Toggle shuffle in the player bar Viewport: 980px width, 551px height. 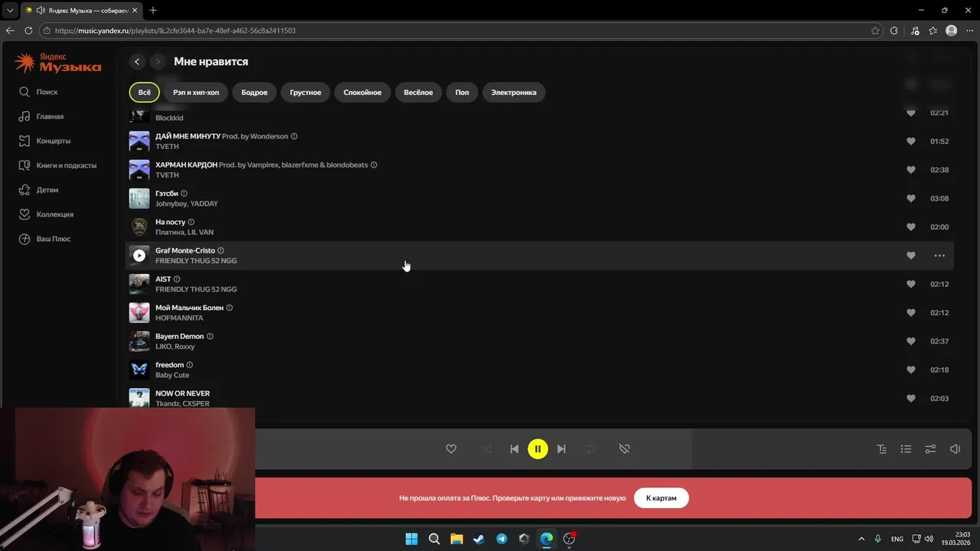487,449
